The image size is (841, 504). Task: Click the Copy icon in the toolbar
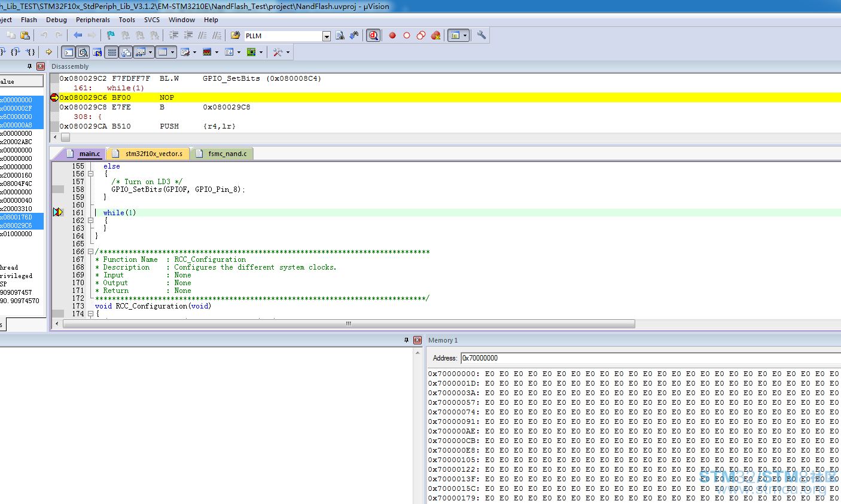coord(11,35)
